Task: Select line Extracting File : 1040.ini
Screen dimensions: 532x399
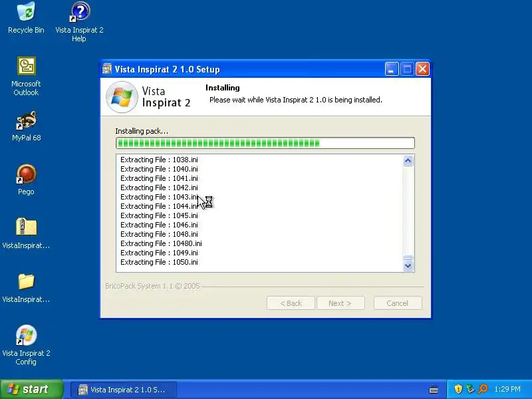Action: point(159,169)
